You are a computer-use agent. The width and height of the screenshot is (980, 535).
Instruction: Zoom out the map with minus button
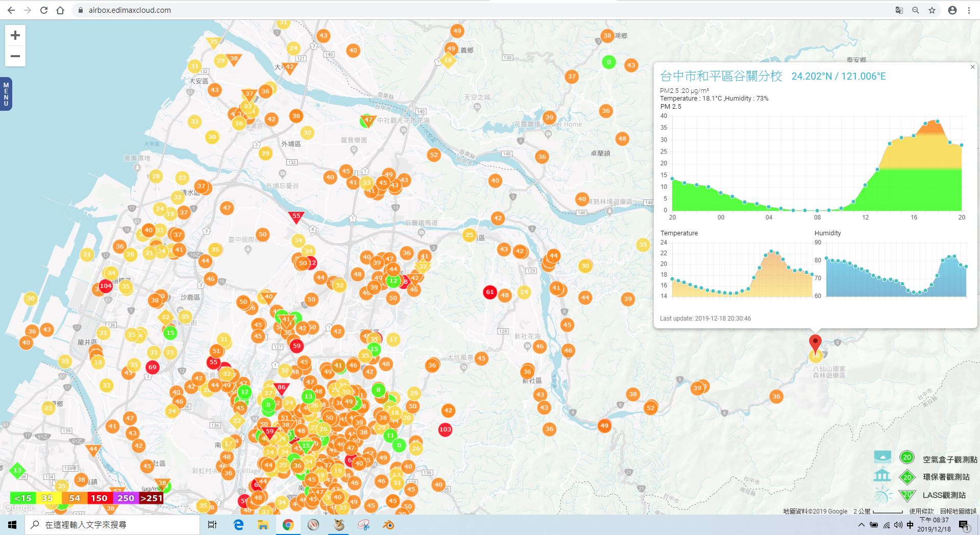pos(15,56)
